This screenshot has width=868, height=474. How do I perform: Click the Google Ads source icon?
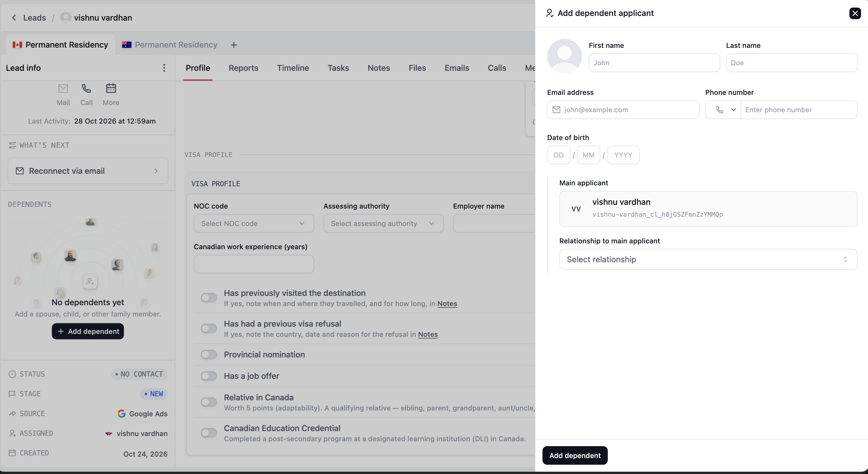[x=122, y=413]
